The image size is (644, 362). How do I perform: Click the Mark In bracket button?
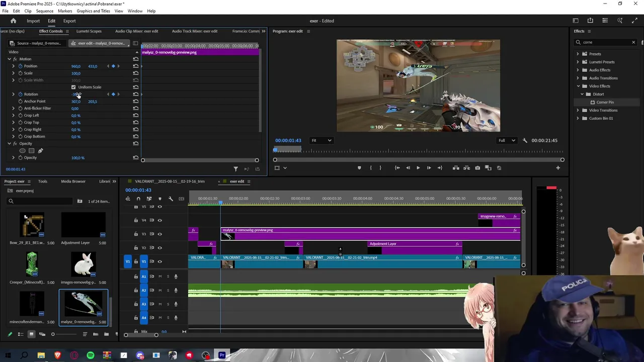click(371, 168)
